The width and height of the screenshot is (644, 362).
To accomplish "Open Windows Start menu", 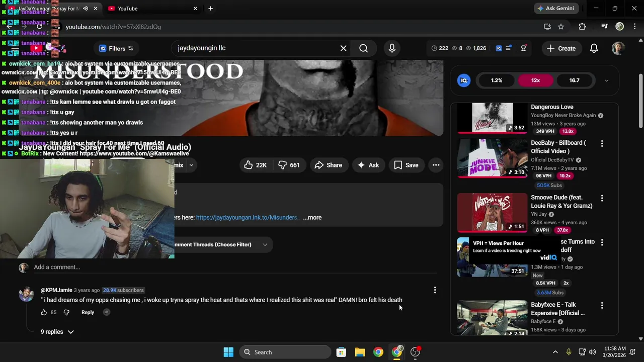I will 228,352.
